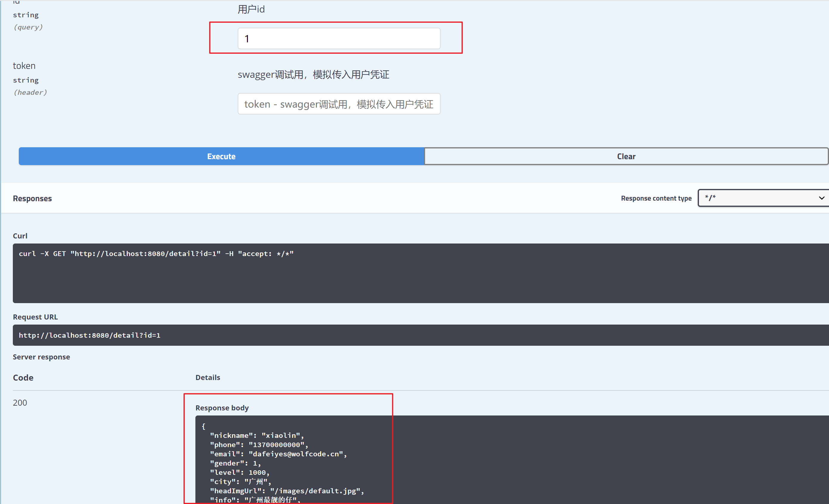This screenshot has height=504, width=829.
Task: Open the Response content type dropdown
Action: coord(763,198)
